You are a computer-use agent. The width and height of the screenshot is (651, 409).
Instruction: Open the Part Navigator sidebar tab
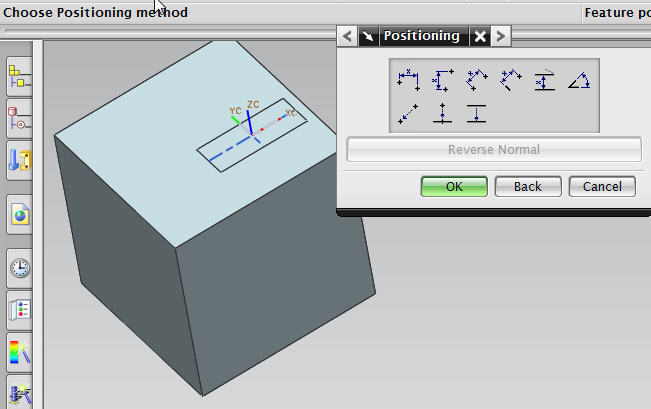pyautogui.click(x=20, y=119)
